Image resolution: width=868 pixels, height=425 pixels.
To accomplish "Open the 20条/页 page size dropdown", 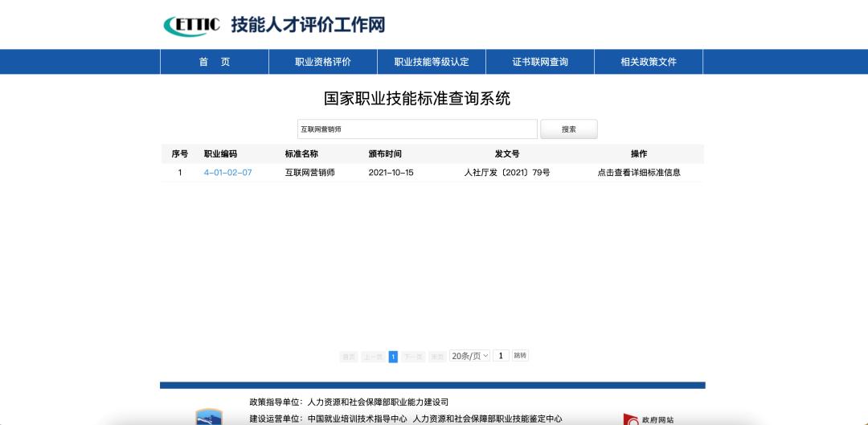I will coord(469,356).
